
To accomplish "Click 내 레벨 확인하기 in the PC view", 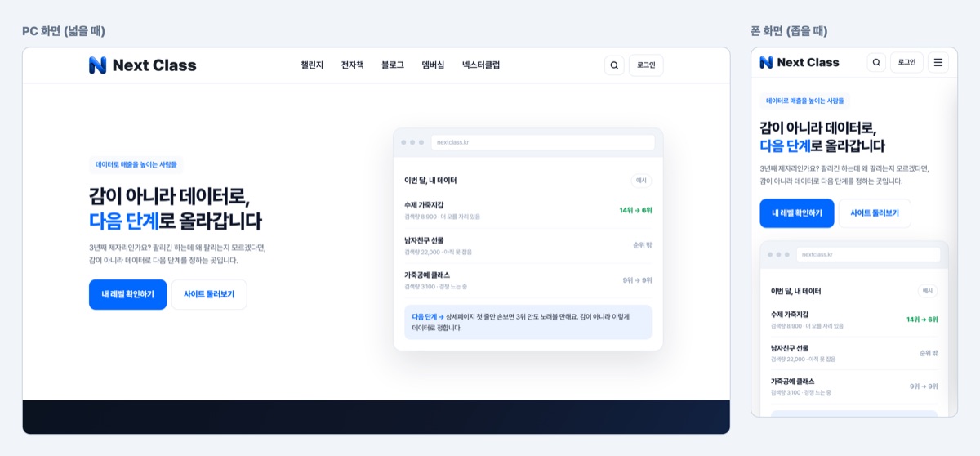I will (x=127, y=294).
